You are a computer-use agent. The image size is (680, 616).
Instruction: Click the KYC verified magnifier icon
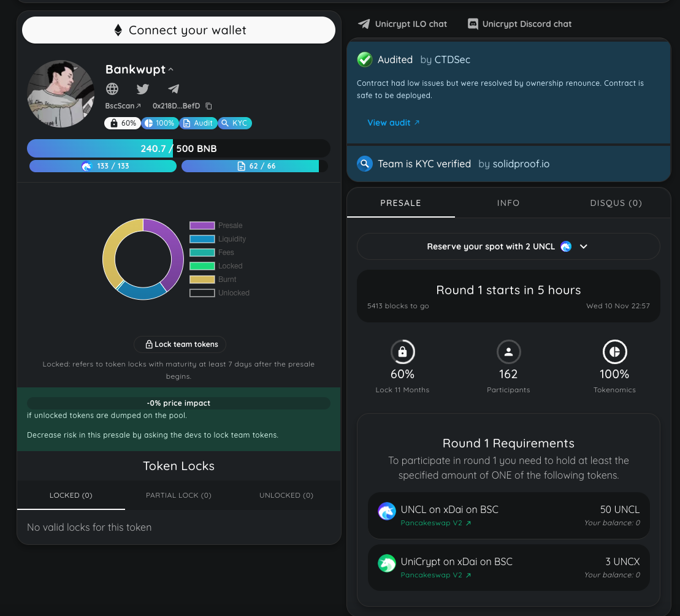[365, 164]
